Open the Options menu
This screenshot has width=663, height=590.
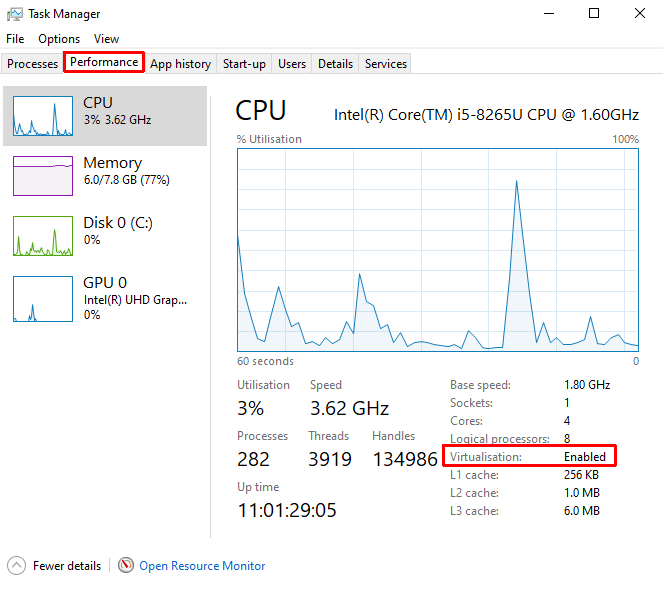(59, 39)
